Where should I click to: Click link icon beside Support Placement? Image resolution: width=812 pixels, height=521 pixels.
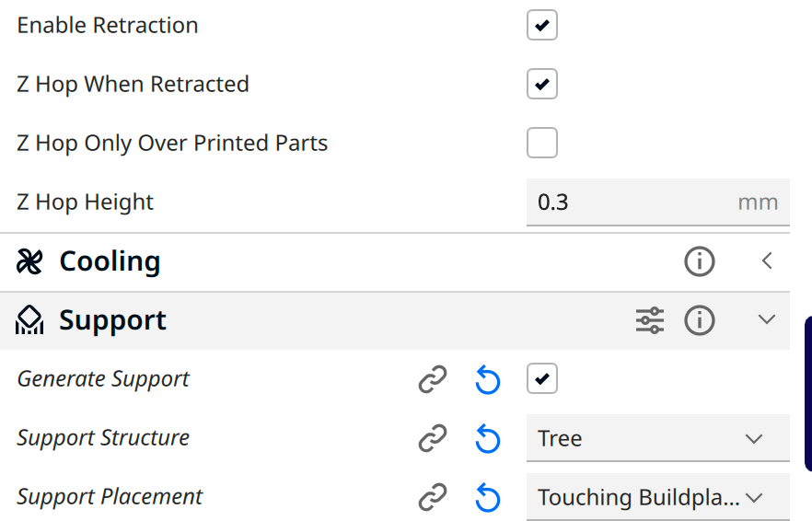coord(433,498)
